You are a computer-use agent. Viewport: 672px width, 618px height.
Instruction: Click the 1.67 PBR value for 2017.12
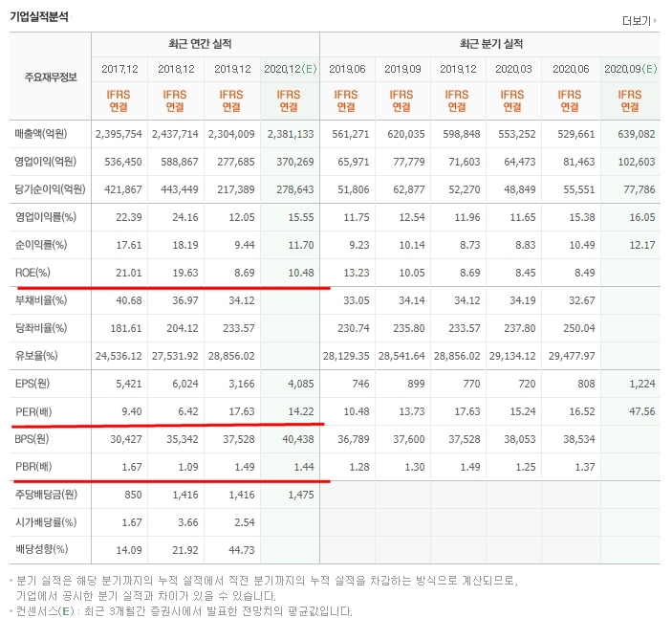[x=132, y=467]
